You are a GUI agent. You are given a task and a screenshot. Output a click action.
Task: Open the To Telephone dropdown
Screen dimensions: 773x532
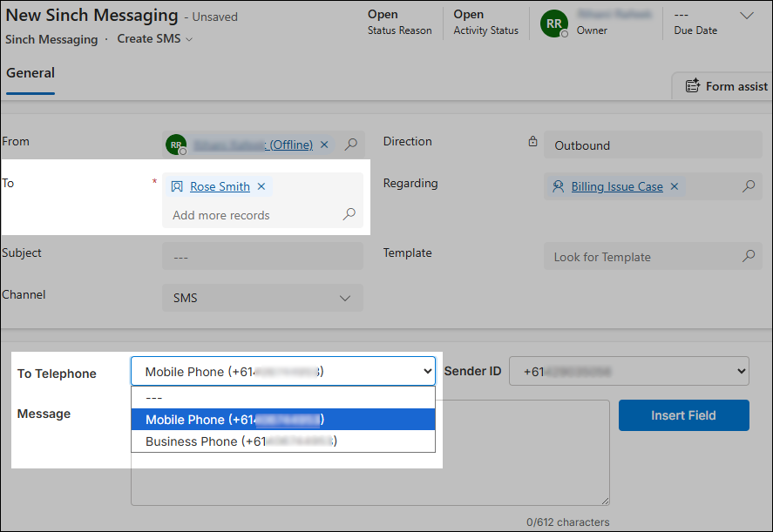pos(283,372)
